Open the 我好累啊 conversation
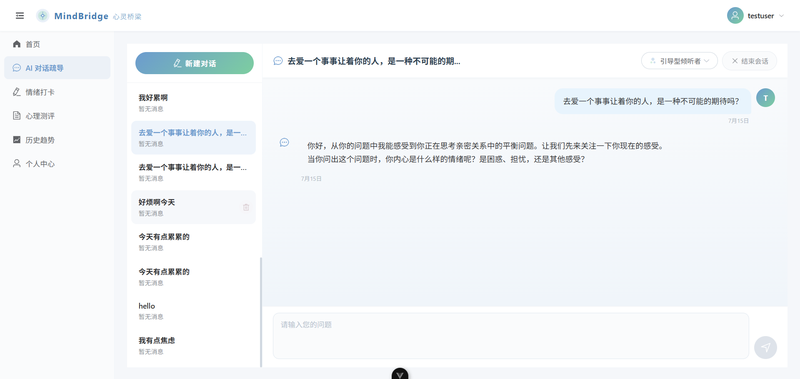The image size is (800, 379). 193,103
